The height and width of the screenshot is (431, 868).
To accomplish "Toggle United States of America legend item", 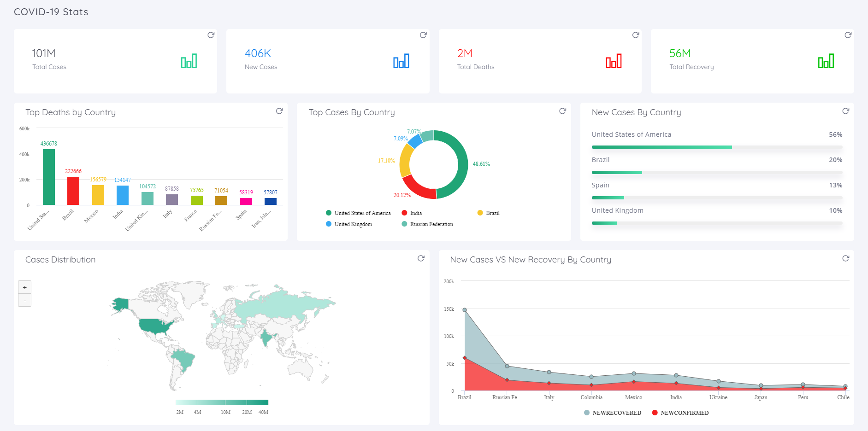I will 358,213.
